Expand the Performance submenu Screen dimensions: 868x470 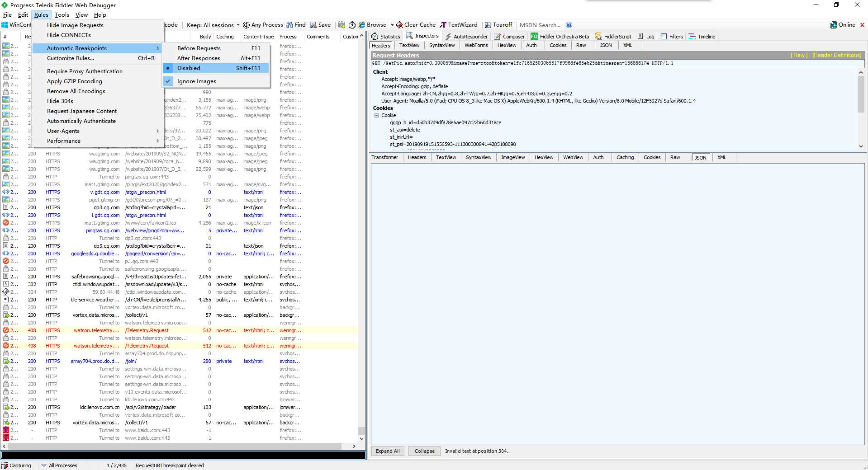pyautogui.click(x=98, y=141)
